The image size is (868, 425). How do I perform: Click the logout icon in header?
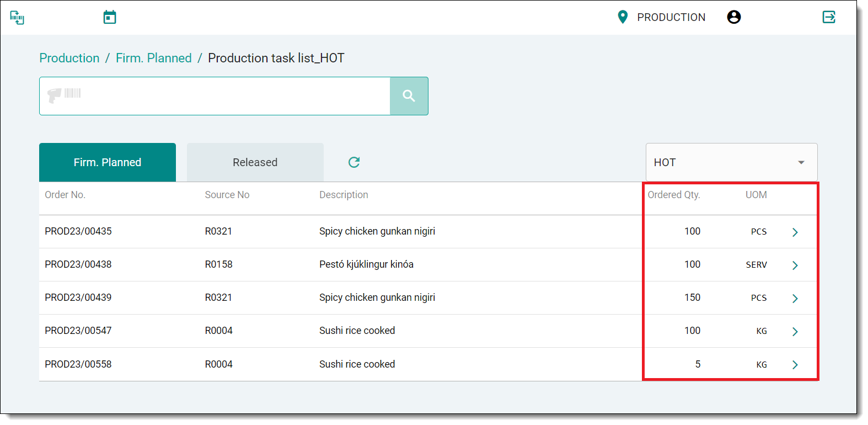(x=829, y=17)
